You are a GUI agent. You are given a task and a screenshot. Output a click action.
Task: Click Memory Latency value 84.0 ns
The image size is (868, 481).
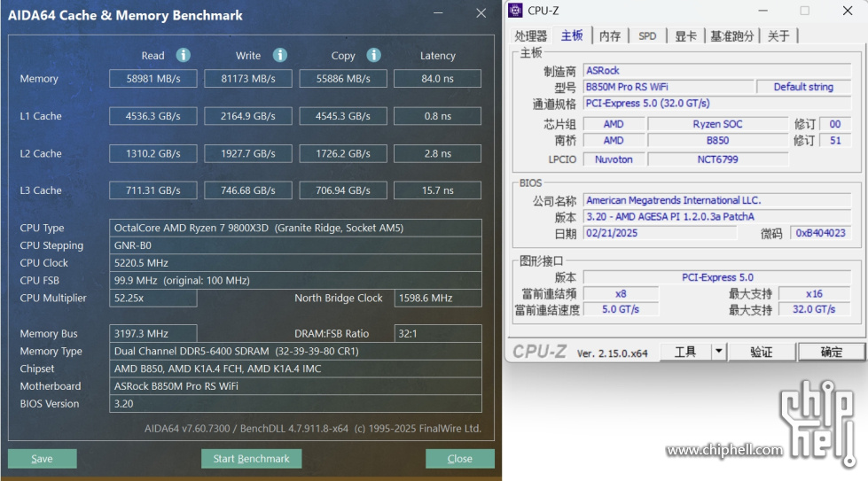click(437, 79)
